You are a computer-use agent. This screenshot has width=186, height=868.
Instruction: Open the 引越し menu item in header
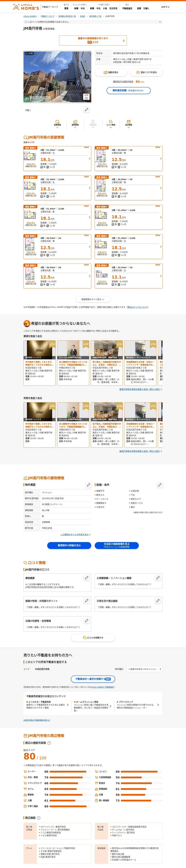pos(146,8)
